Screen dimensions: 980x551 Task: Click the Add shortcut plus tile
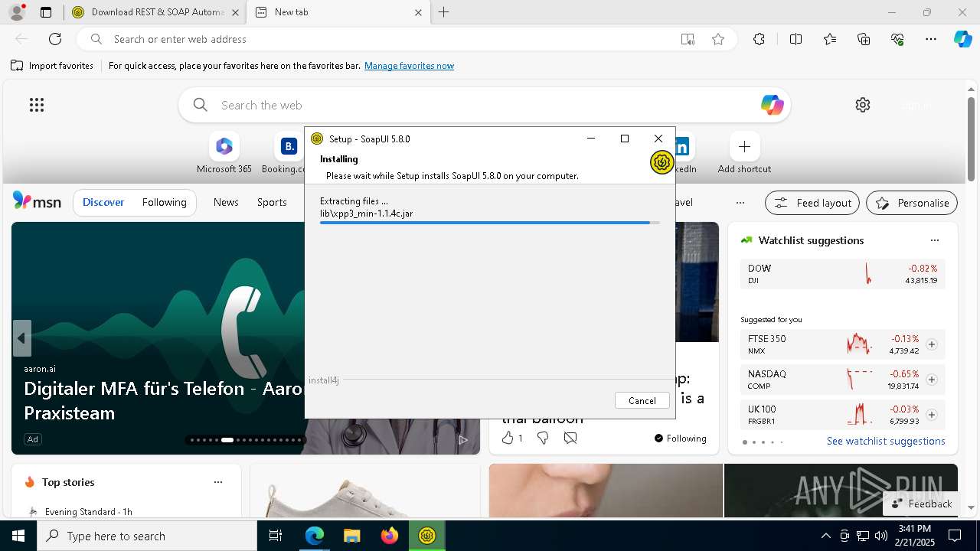pyautogui.click(x=744, y=153)
